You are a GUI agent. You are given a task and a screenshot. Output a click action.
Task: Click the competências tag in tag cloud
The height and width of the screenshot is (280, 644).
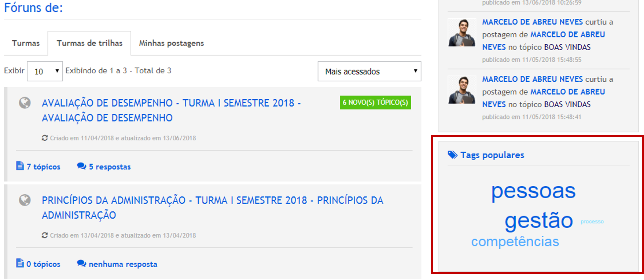[515, 242]
